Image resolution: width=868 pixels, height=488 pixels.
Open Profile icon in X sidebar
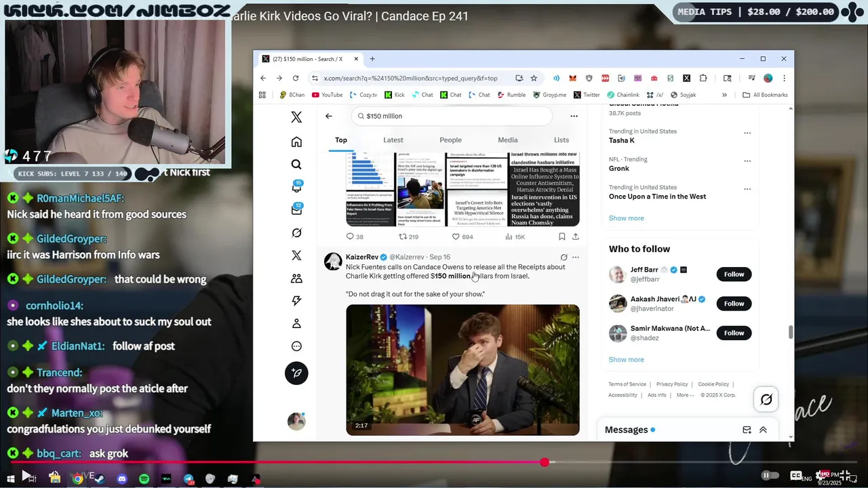point(296,323)
